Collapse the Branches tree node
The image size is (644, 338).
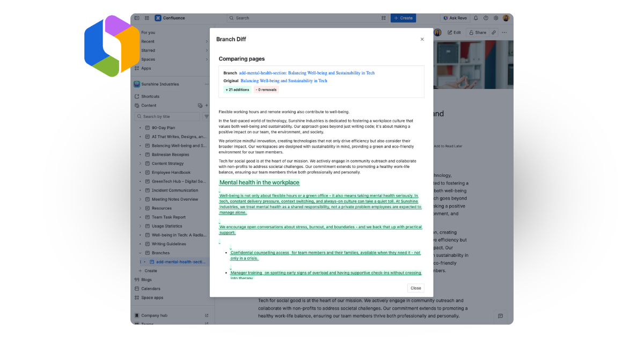pos(141,253)
